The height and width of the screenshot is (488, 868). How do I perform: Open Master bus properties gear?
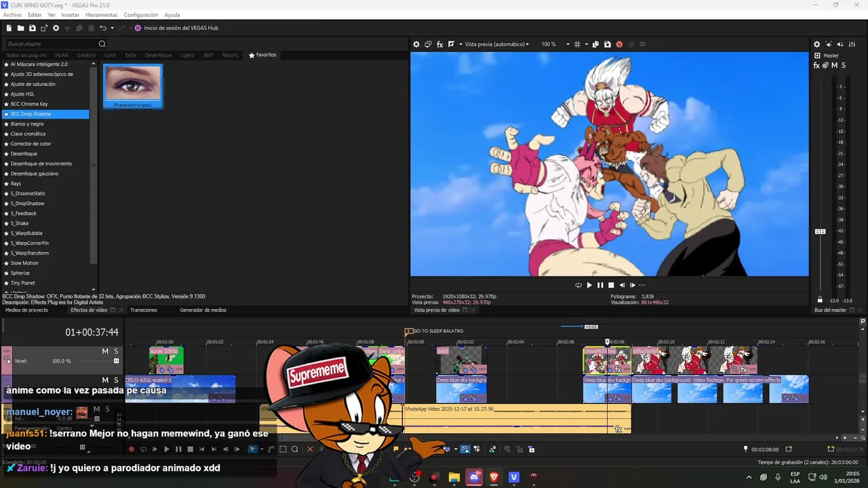coord(816,44)
